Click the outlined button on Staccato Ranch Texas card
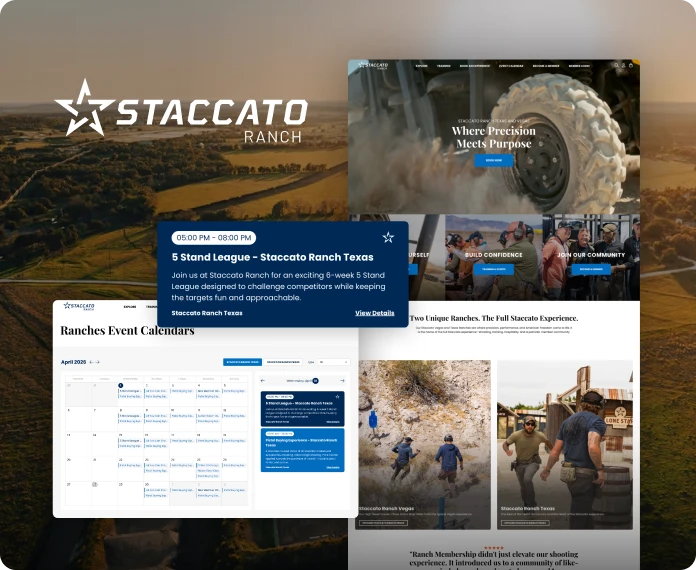The width and height of the screenshot is (696, 570). click(x=525, y=523)
